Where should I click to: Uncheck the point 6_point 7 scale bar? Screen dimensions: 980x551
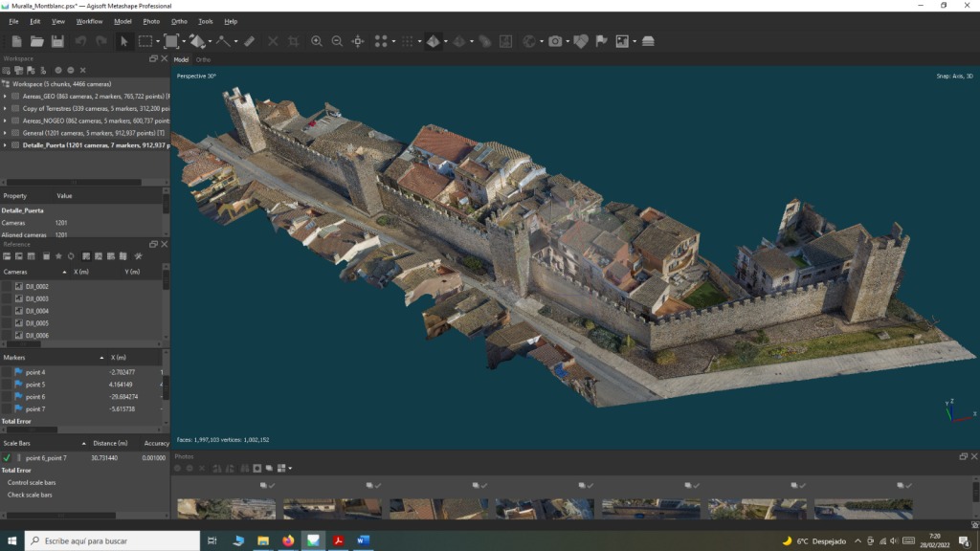pyautogui.click(x=7, y=458)
